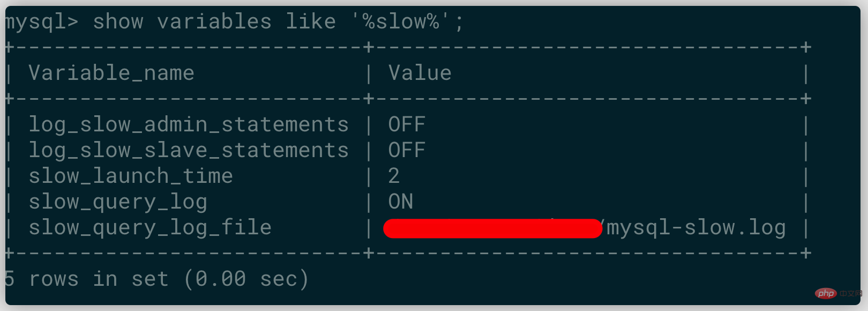Click the Value column header

point(420,73)
